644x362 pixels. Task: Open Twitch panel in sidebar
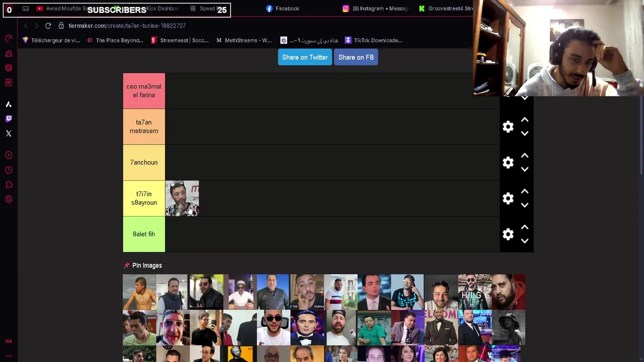tap(9, 119)
